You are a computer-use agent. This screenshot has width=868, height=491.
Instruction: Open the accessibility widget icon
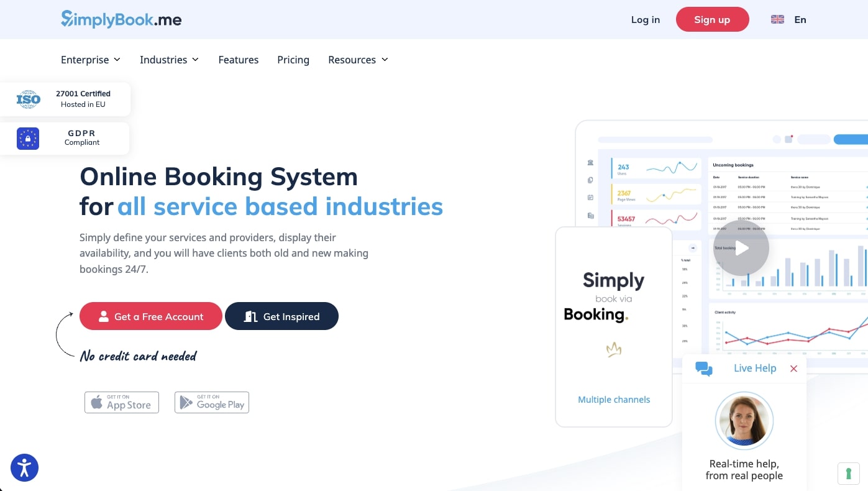[25, 467]
